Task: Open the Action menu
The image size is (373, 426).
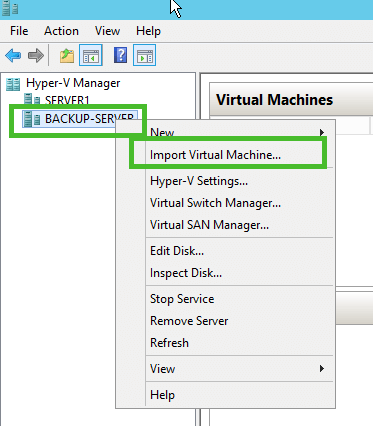Action: (x=61, y=31)
